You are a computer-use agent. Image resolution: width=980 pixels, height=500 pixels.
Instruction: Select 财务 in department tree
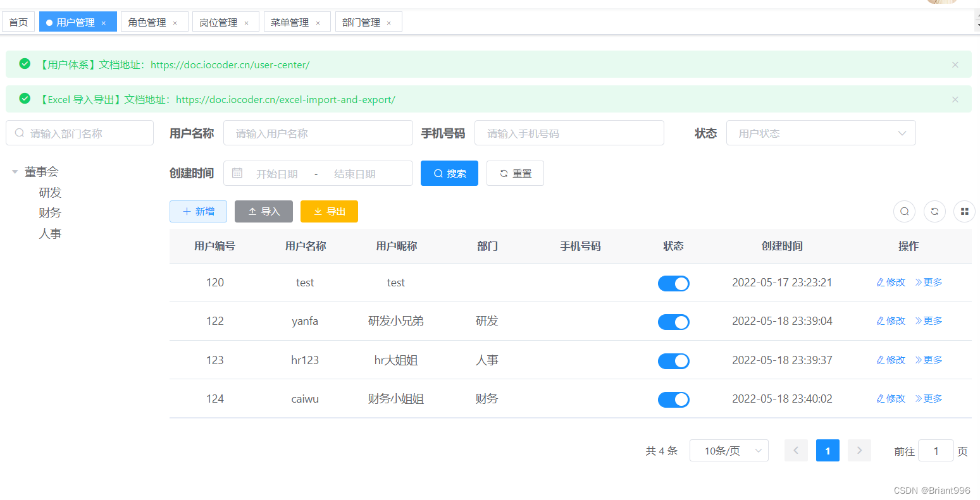click(50, 212)
